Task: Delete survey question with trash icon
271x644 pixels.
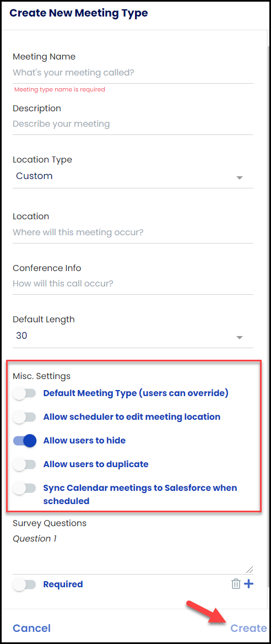Action: 236,583
